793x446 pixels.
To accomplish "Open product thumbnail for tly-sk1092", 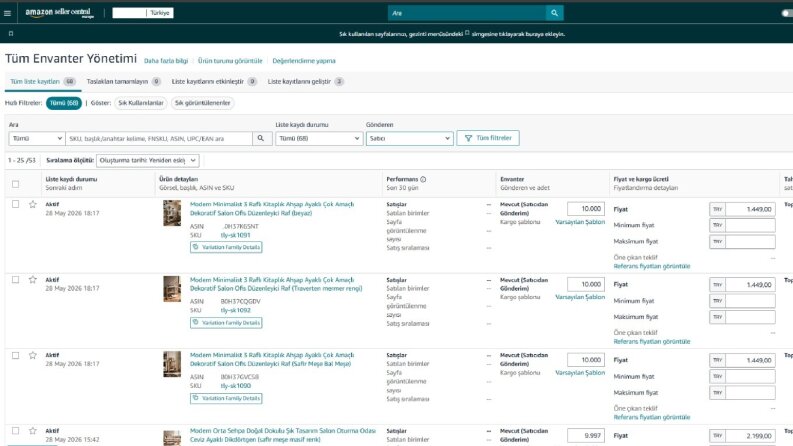I will (x=172, y=289).
